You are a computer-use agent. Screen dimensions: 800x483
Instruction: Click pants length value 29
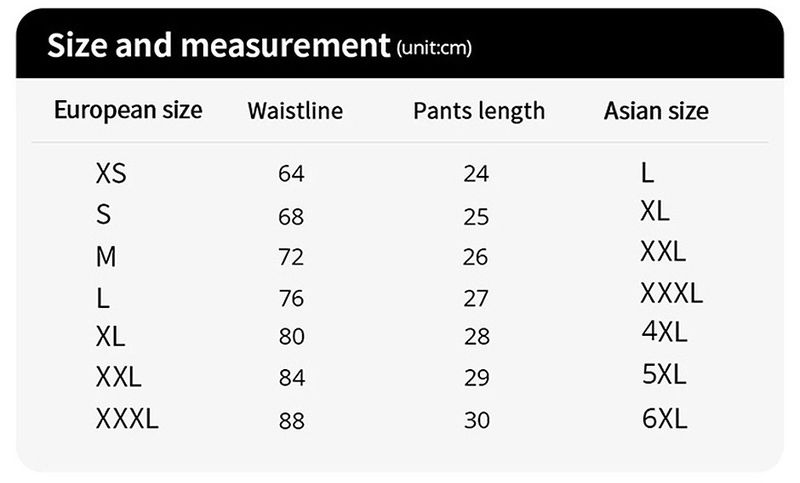coord(476,378)
